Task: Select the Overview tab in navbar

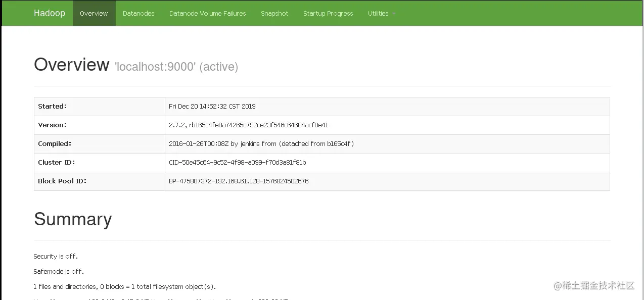Action: click(x=94, y=14)
